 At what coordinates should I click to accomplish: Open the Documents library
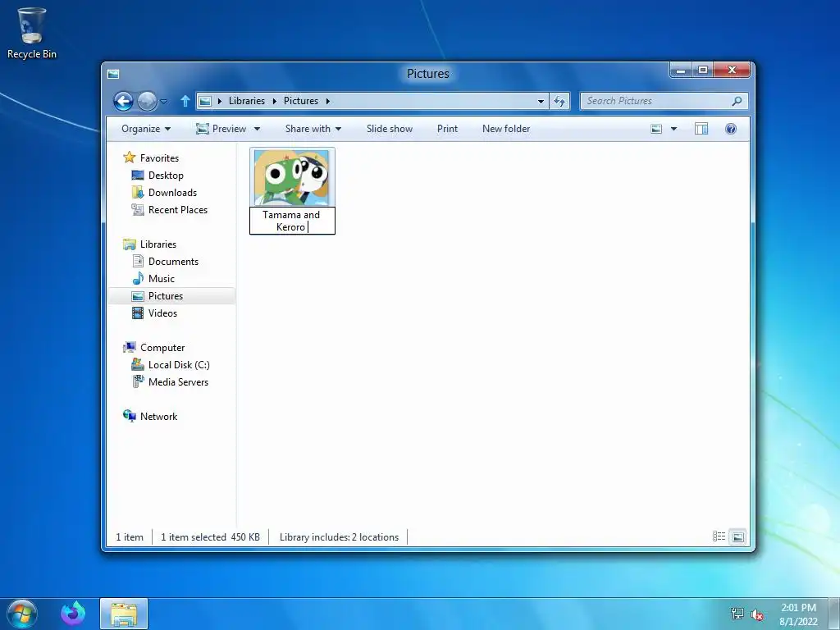[173, 262]
